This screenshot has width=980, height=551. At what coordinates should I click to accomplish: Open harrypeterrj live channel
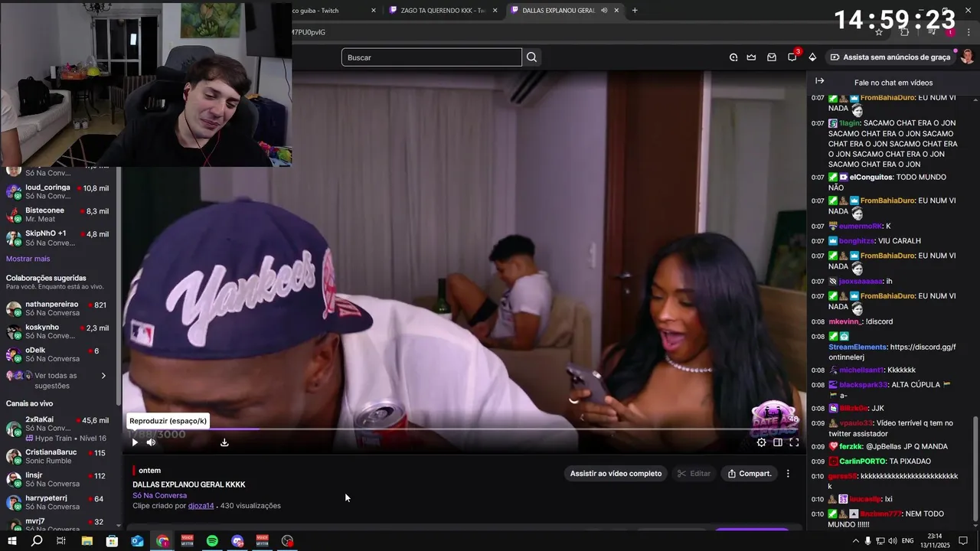click(57, 503)
